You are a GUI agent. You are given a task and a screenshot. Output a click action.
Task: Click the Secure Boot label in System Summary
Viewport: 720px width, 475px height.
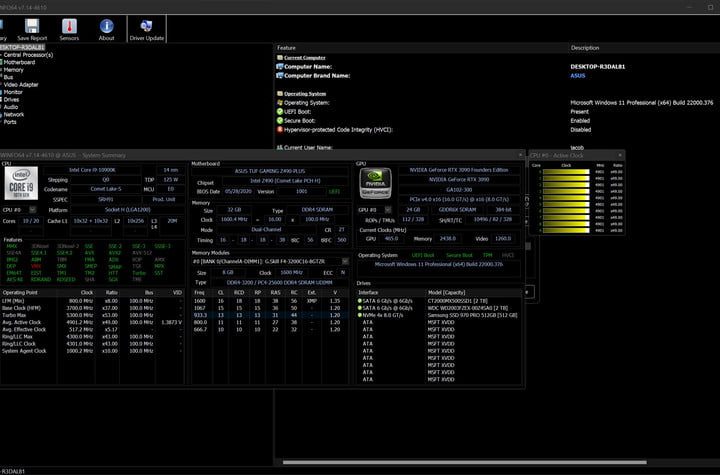point(459,255)
